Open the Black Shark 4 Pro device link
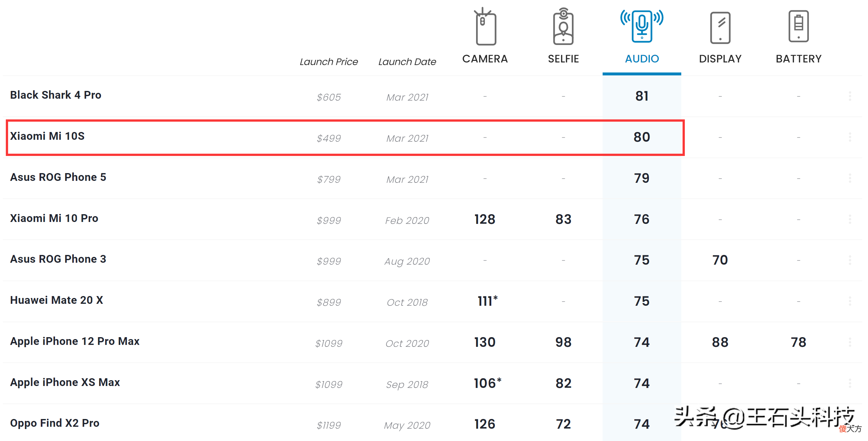 point(56,95)
